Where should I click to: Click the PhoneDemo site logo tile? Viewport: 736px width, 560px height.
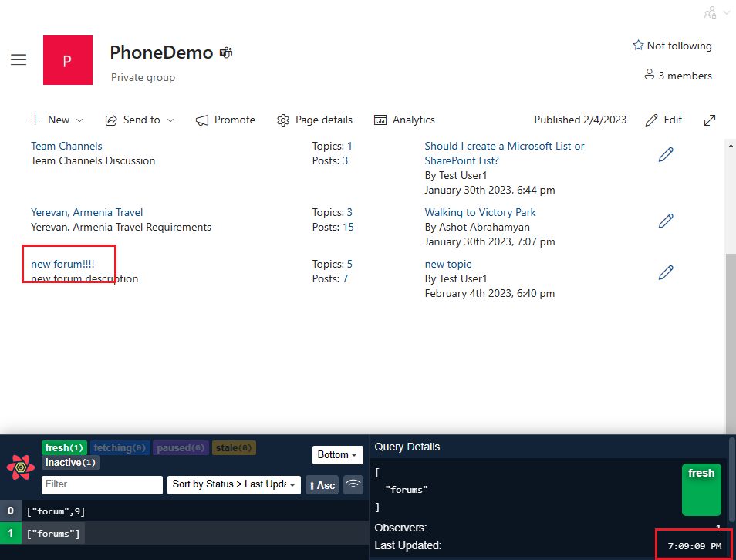67,60
